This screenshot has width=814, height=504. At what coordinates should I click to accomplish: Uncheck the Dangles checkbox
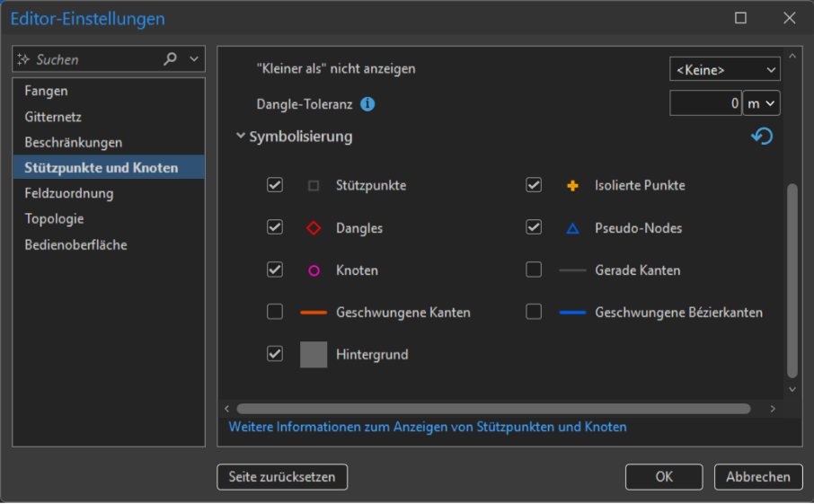(275, 226)
